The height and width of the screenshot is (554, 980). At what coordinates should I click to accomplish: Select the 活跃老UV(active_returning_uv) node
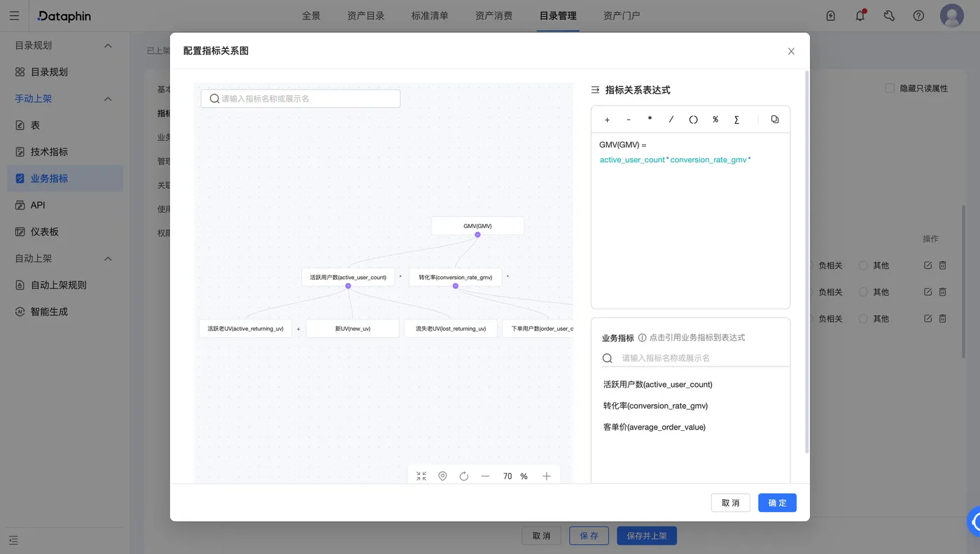click(x=245, y=329)
